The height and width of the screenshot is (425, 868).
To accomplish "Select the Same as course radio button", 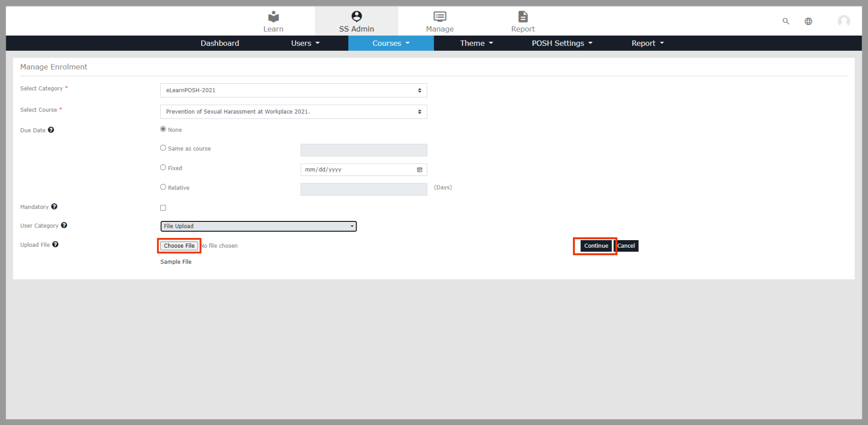I will coord(163,148).
